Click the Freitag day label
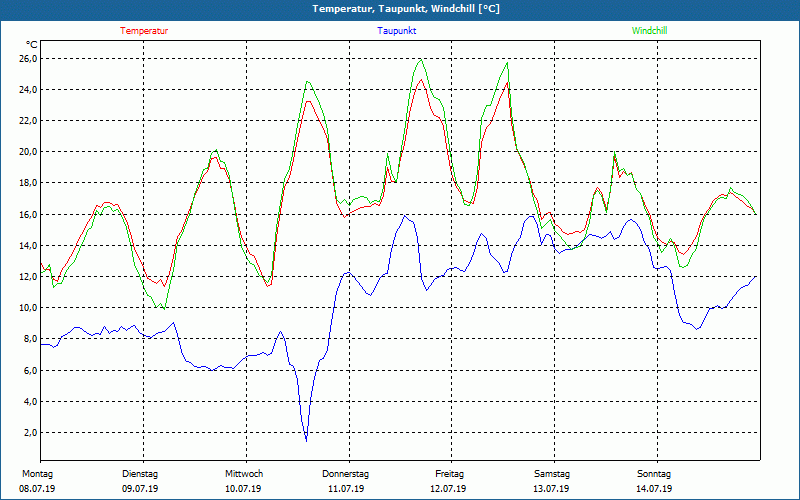The image size is (800, 500). click(449, 474)
